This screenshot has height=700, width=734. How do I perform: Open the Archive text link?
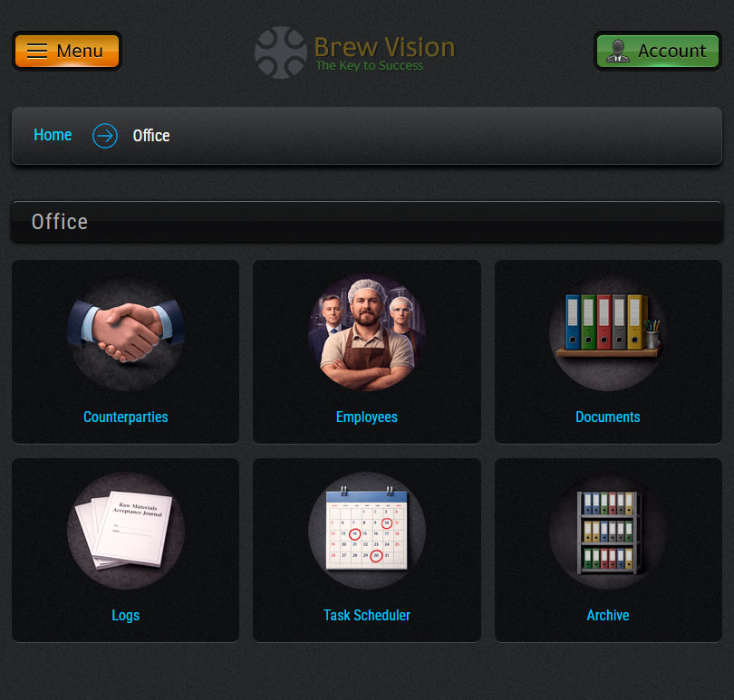click(607, 615)
